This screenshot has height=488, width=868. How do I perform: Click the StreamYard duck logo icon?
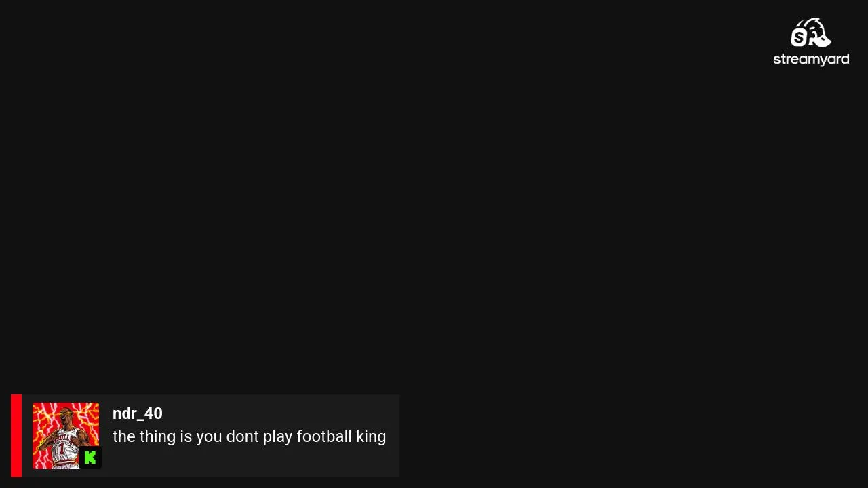click(810, 33)
